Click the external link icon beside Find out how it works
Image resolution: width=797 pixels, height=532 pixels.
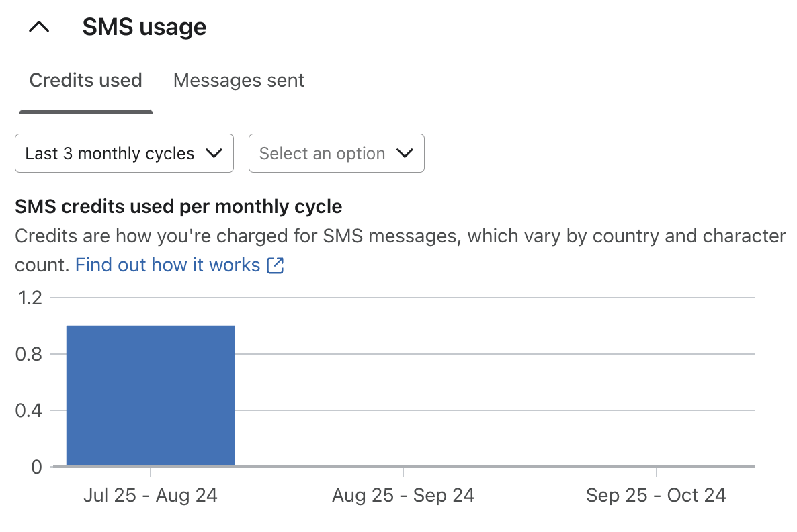point(276,265)
